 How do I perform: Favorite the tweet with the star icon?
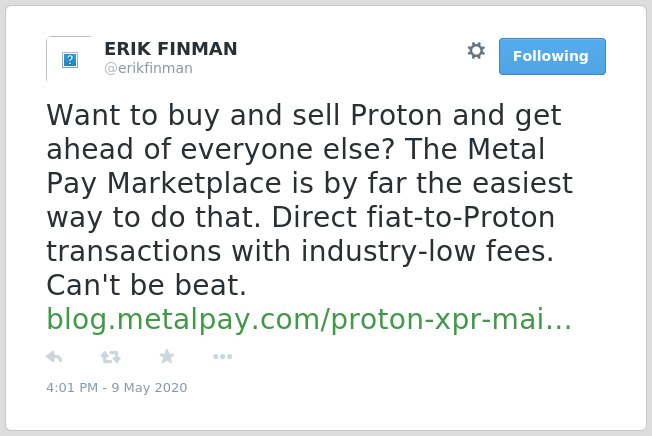coord(167,356)
